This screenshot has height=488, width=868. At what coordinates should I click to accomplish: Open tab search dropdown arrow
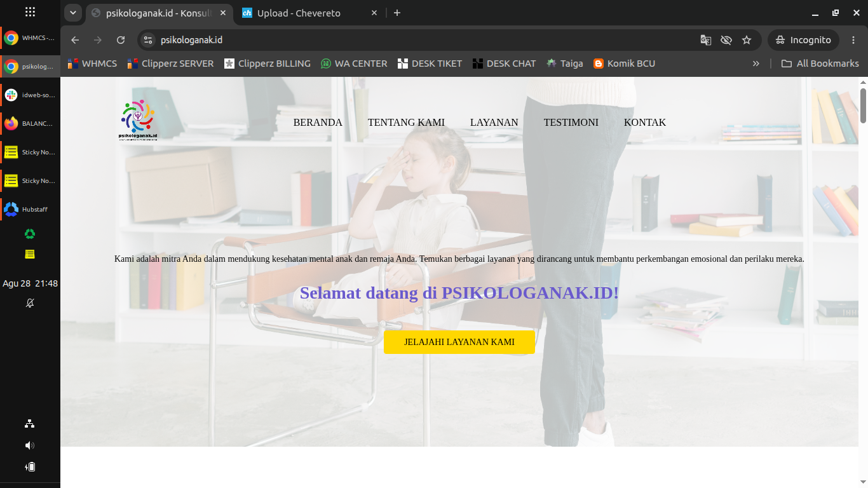73,13
